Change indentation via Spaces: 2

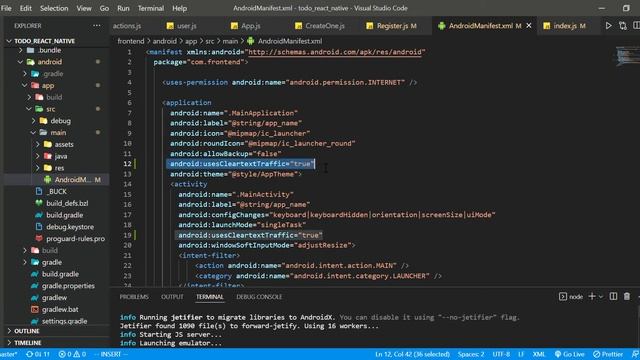[471, 354]
